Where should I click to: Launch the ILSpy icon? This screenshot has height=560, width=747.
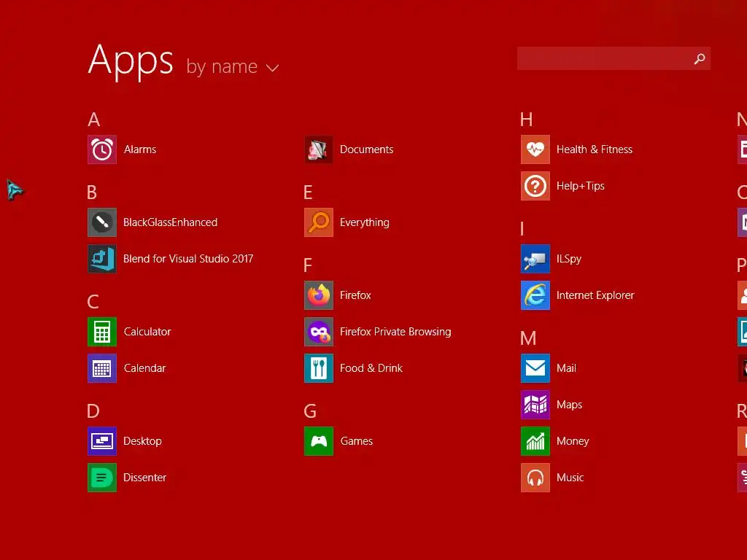[535, 259]
